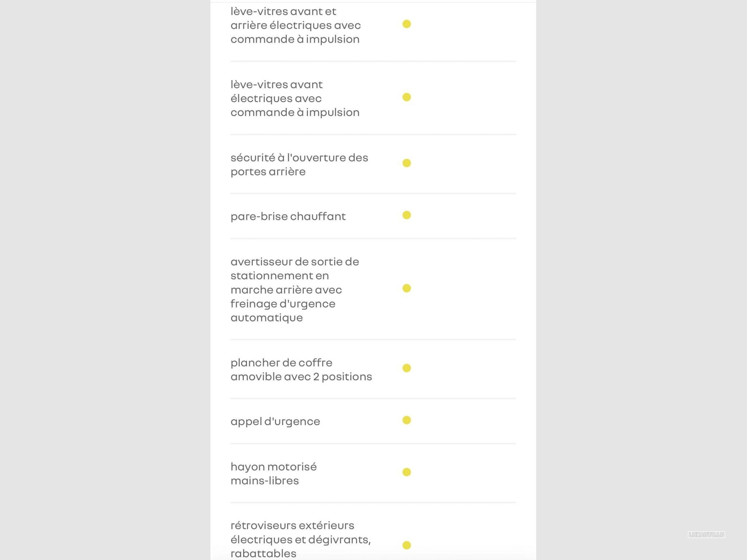Select the lève-vitres avant électriques label

pyautogui.click(x=295, y=98)
